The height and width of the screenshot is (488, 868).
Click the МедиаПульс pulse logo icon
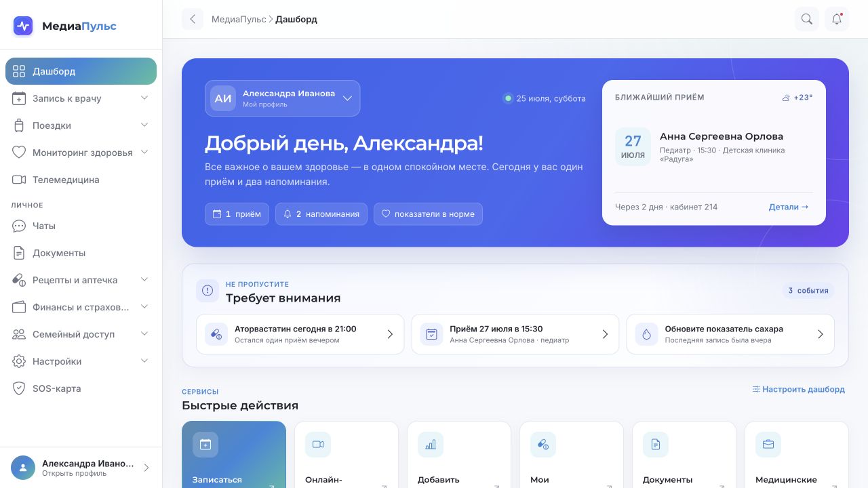23,26
